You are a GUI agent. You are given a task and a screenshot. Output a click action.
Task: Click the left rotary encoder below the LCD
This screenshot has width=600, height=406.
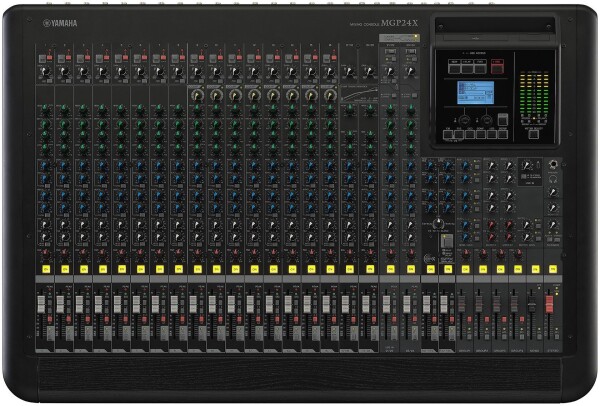464,119
